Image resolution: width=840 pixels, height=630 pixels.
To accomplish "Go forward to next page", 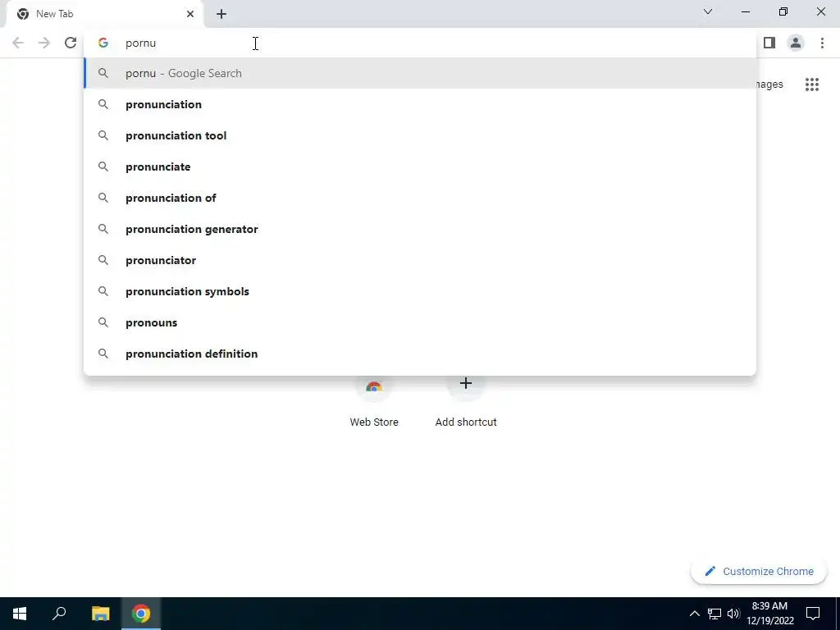I will (44, 43).
